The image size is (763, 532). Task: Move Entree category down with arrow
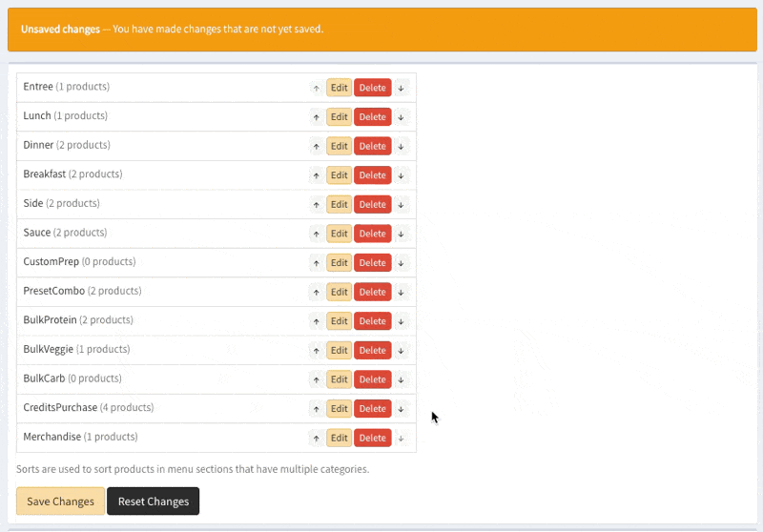[x=401, y=88]
